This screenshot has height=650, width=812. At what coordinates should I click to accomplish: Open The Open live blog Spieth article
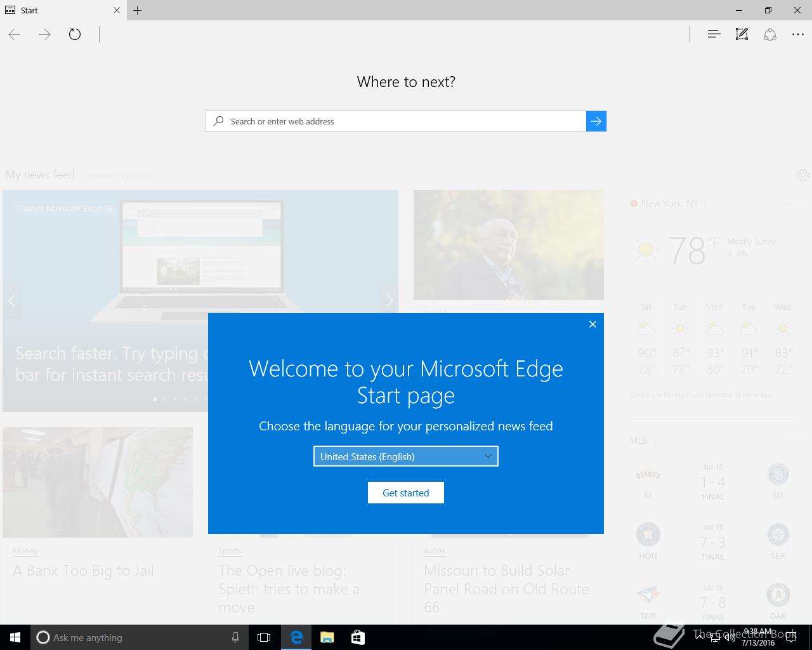(x=289, y=589)
